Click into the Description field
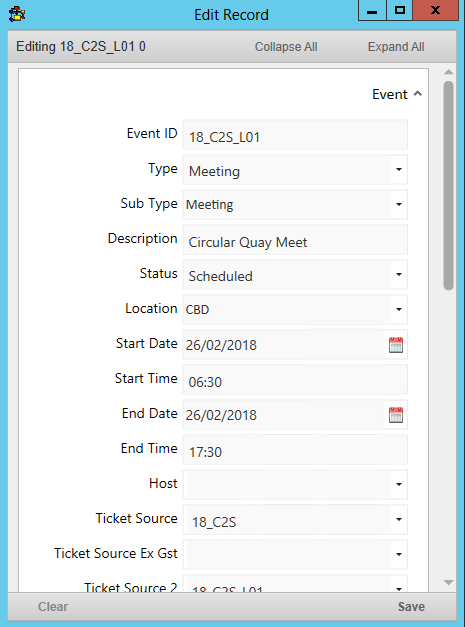This screenshot has width=465, height=627. [x=295, y=240]
